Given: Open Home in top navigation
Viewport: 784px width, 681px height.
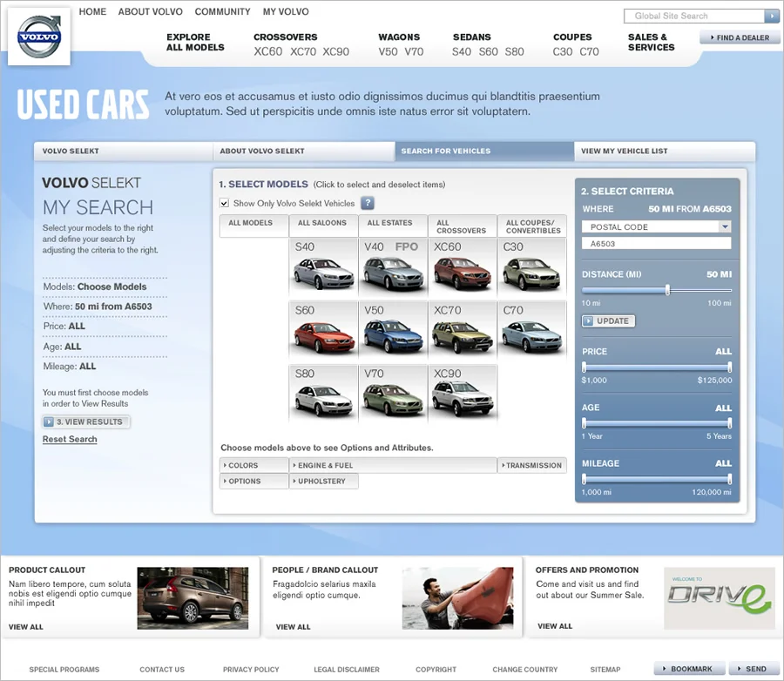Looking at the screenshot, I should pyautogui.click(x=92, y=11).
